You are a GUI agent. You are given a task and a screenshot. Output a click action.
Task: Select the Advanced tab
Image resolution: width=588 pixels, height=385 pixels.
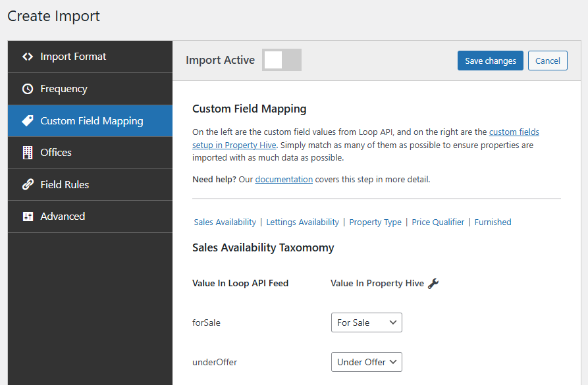click(63, 217)
